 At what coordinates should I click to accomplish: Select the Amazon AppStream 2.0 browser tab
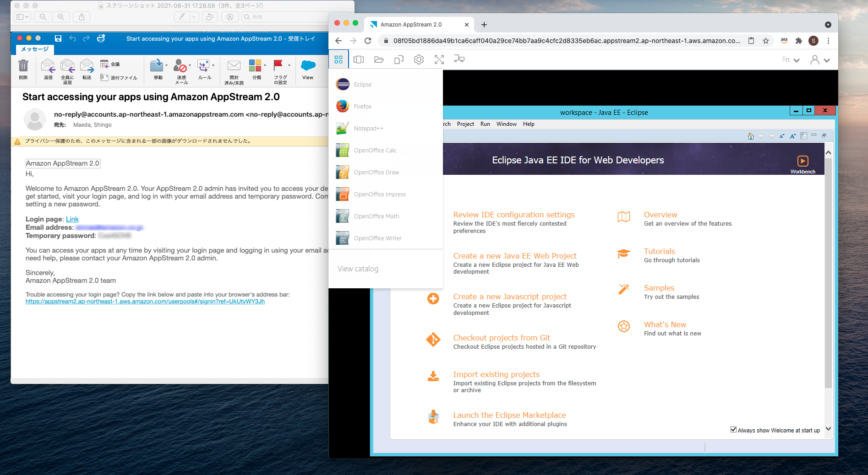(x=419, y=25)
